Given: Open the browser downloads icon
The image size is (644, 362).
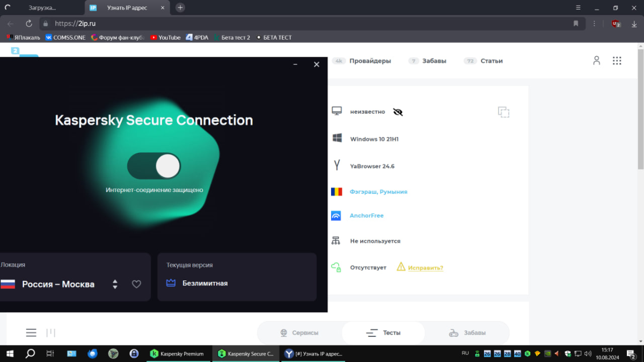Looking at the screenshot, I should (x=634, y=24).
